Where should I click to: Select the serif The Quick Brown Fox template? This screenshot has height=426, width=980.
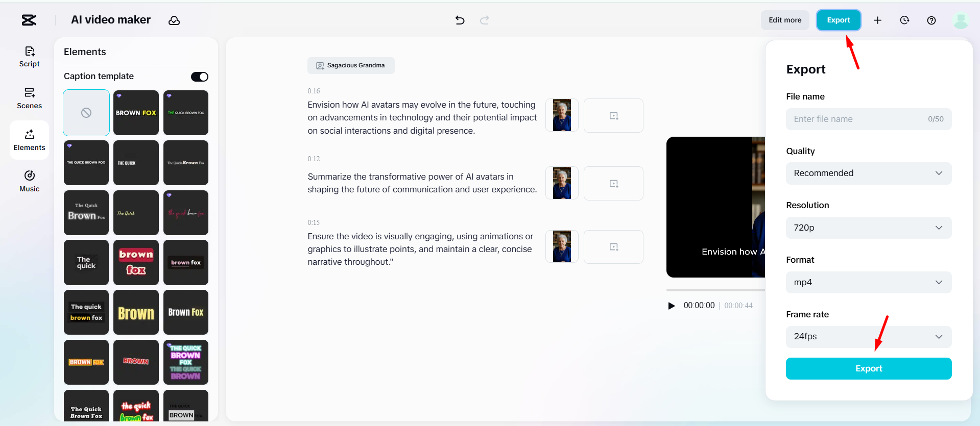[x=186, y=163]
